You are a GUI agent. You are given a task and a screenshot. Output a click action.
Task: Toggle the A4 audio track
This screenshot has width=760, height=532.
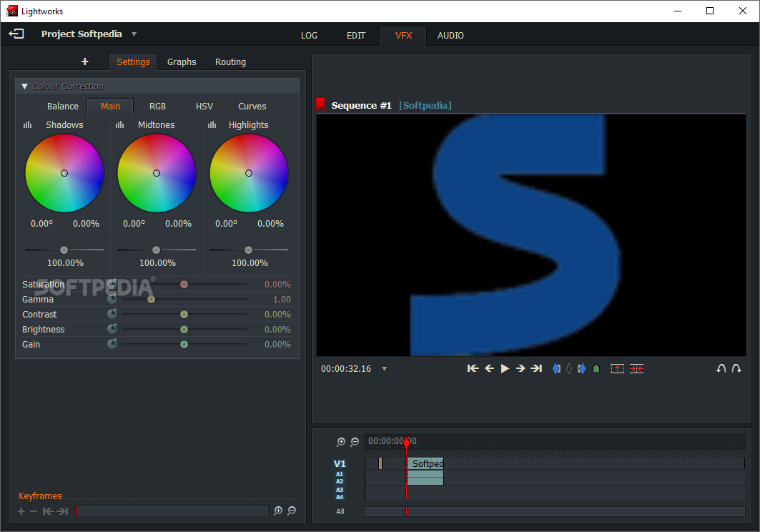[340, 497]
